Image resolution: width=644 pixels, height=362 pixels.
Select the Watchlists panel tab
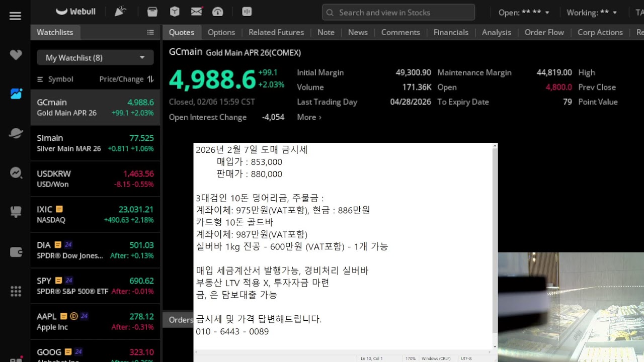55,32
